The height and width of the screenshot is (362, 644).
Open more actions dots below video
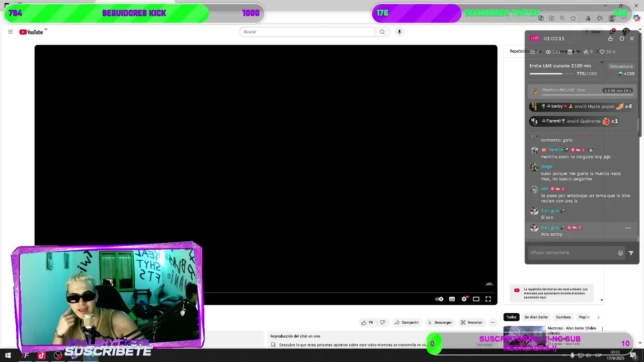[493, 322]
